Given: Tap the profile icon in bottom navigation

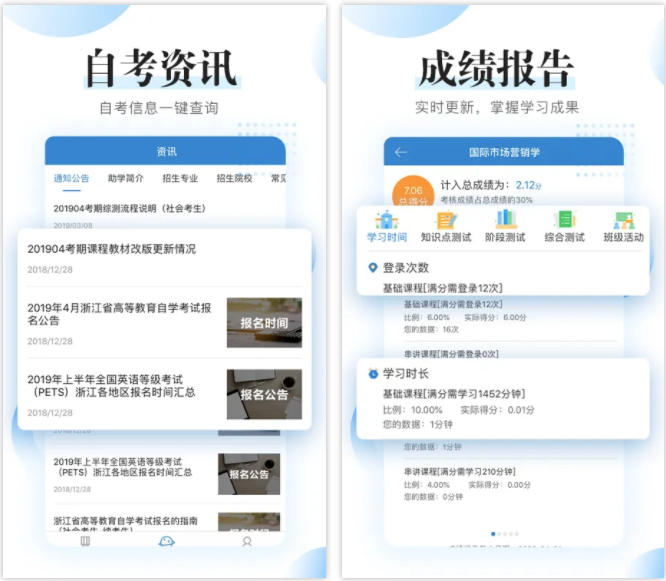Looking at the screenshot, I should (x=247, y=541).
